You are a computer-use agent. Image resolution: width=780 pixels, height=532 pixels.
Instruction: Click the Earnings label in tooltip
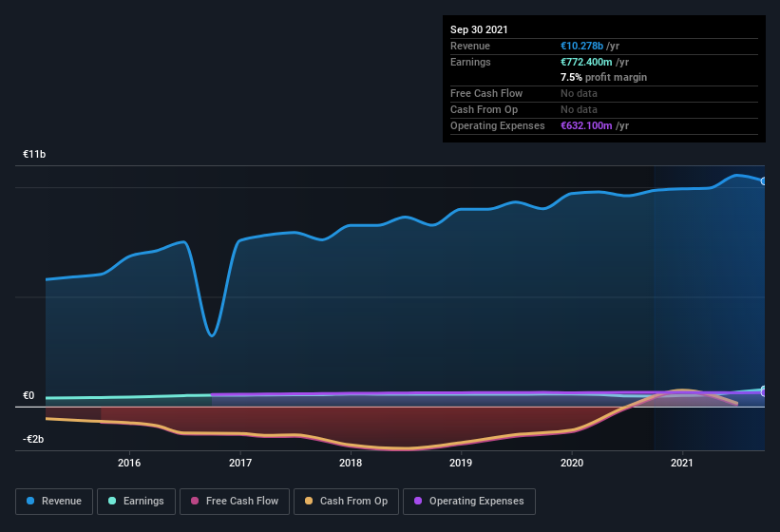pyautogui.click(x=470, y=62)
